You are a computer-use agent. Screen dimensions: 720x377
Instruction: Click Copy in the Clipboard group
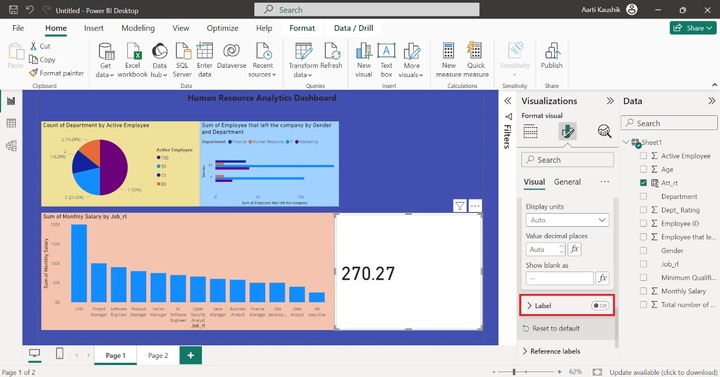tap(42, 59)
